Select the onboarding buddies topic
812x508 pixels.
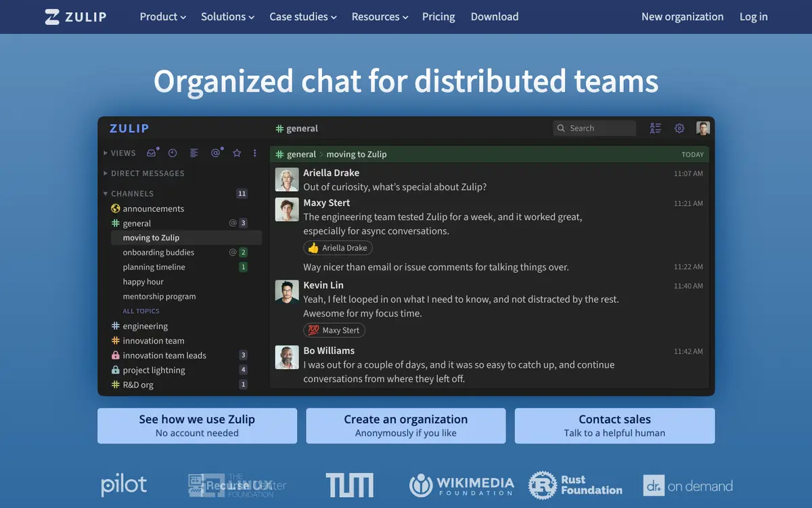(158, 253)
